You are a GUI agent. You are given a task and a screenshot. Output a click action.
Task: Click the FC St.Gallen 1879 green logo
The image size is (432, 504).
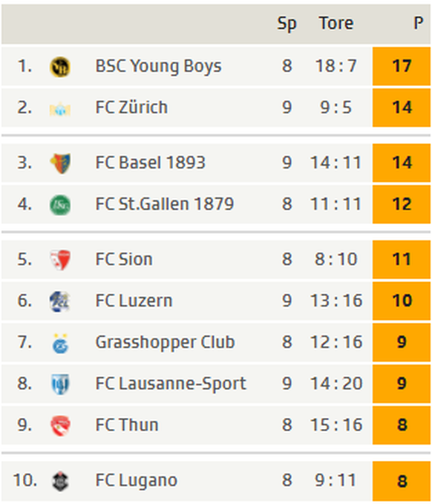pos(60,205)
